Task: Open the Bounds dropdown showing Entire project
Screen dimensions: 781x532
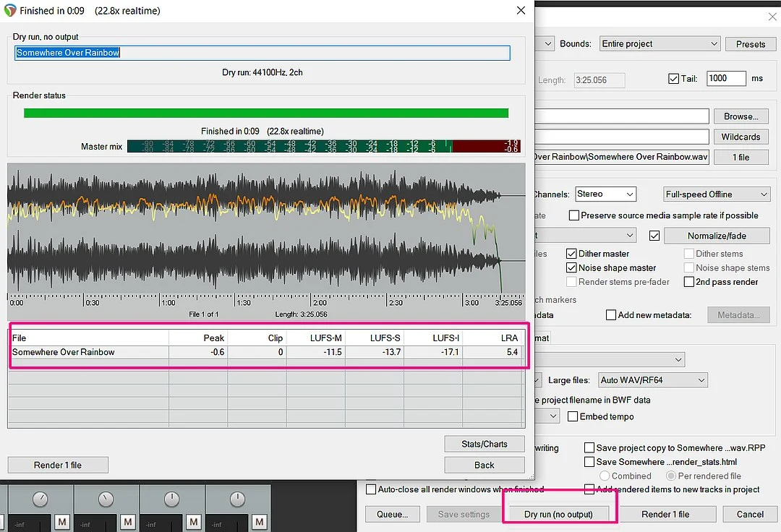Action: [660, 44]
